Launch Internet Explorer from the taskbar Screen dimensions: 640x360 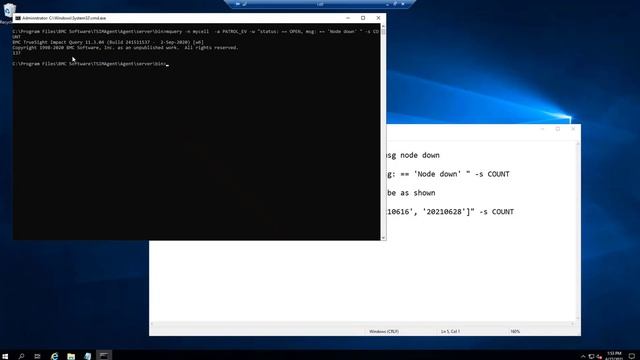coord(54,356)
